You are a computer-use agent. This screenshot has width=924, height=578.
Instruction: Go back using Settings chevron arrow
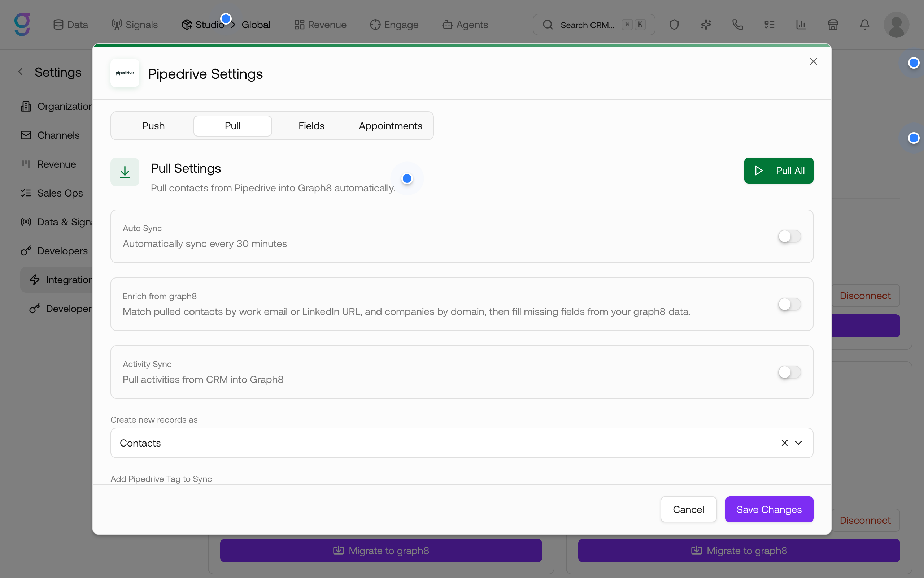pyautogui.click(x=21, y=72)
